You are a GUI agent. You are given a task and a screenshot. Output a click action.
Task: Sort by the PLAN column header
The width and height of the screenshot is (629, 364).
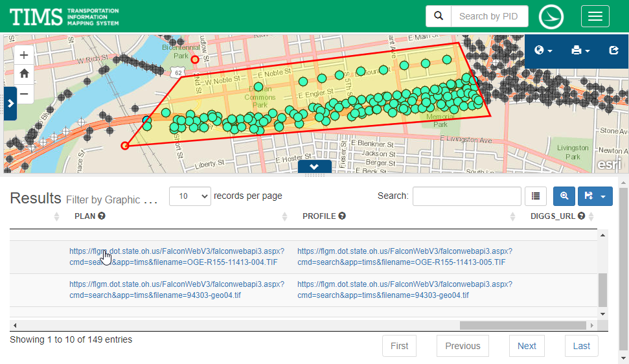tap(85, 216)
